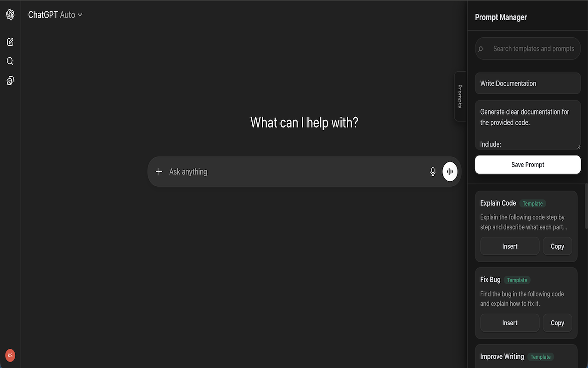The width and height of the screenshot is (588, 368).
Task: Insert the Explain Code template
Action: coord(509,246)
